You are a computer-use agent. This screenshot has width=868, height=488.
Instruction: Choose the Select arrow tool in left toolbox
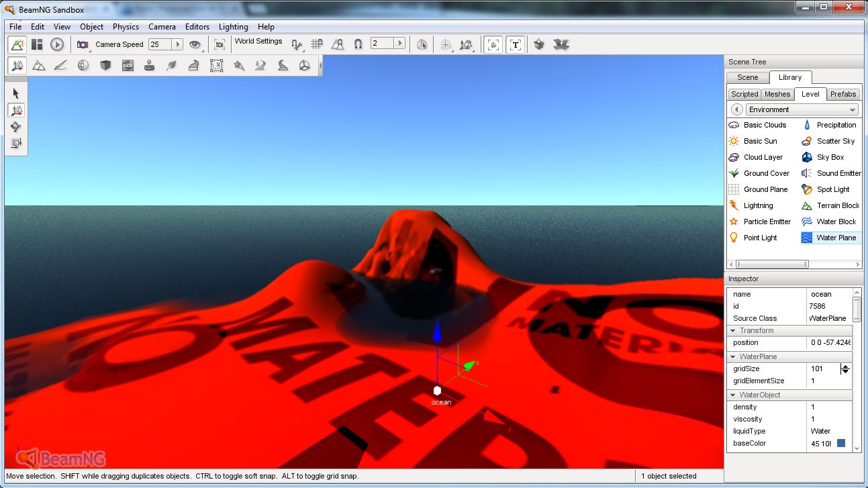[16, 94]
